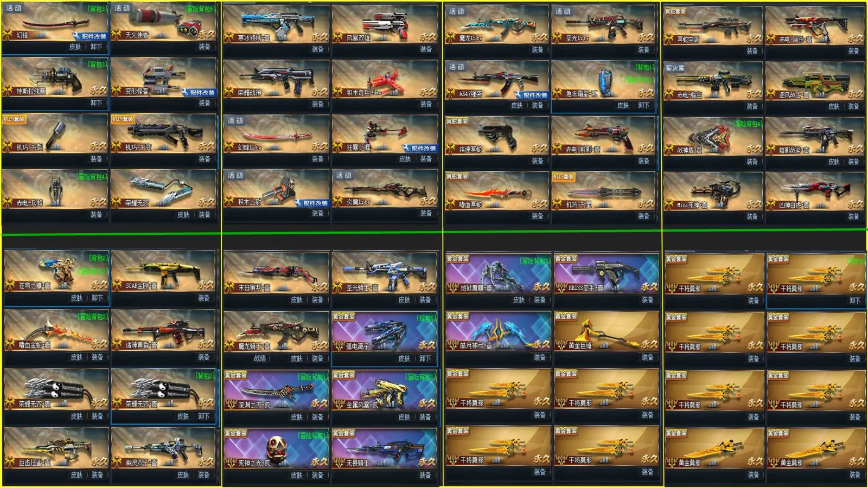Open 配件改装 wrench icon on 积木上尉

311,203
